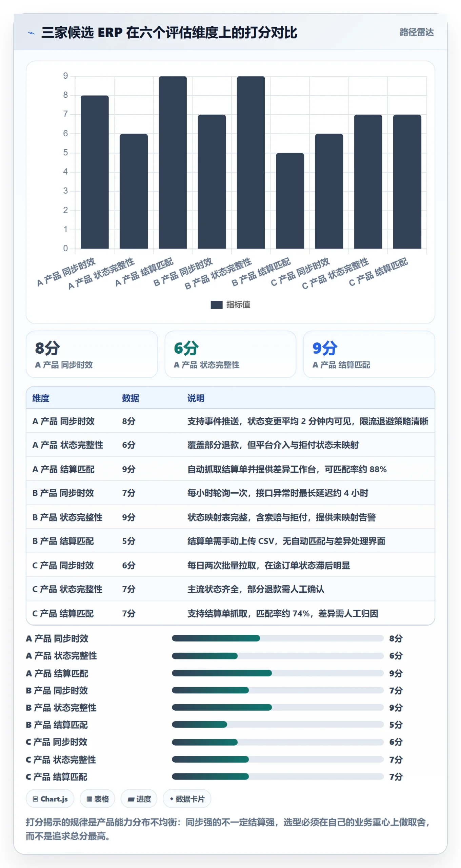Select the 表格 chip
The width and height of the screenshot is (461, 868).
[97, 798]
